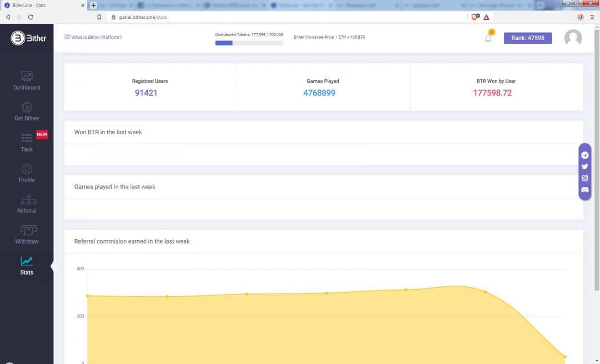Click the Brave Shields icon

point(474,17)
